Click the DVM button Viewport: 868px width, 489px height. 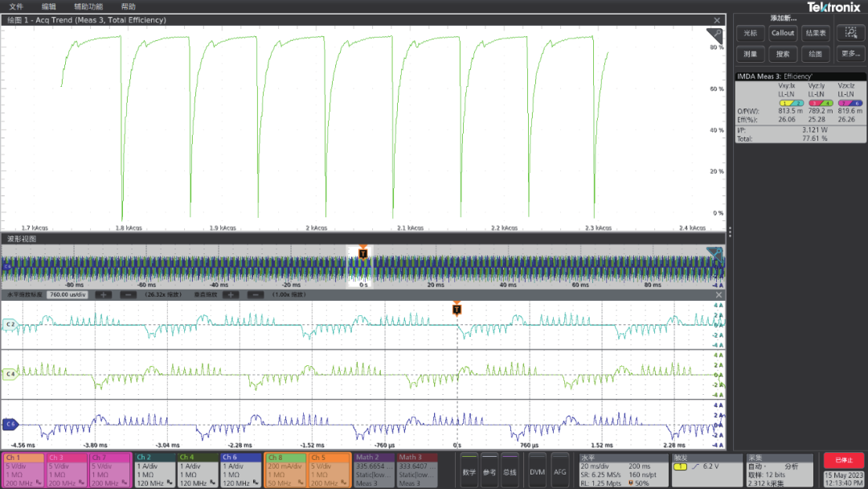pyautogui.click(x=537, y=472)
